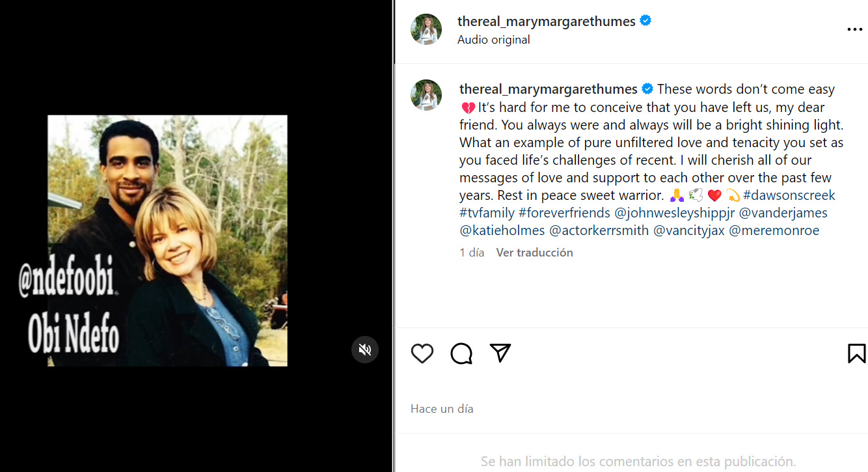Click the username at the caption start
This screenshot has height=472, width=868.
pos(548,89)
